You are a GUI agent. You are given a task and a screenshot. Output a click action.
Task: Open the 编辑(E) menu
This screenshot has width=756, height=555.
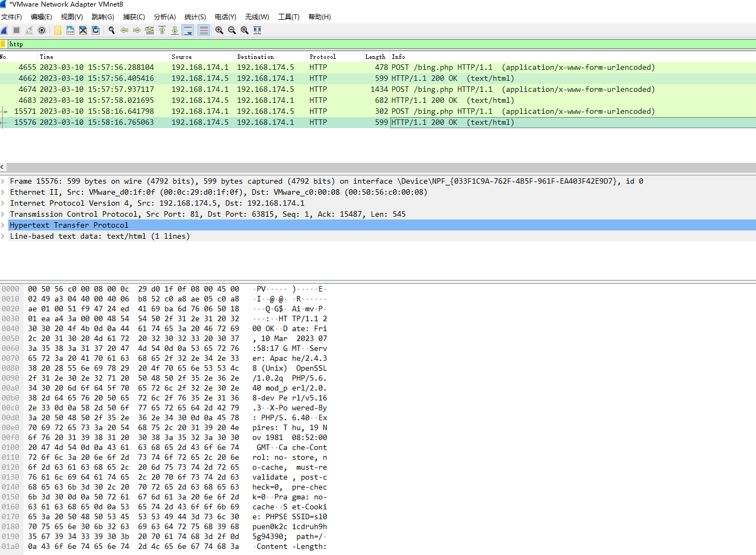point(41,17)
